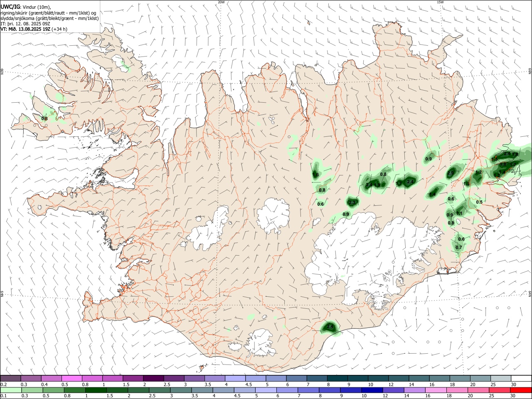Click the 0.8 value in the Westfjords

44,118
